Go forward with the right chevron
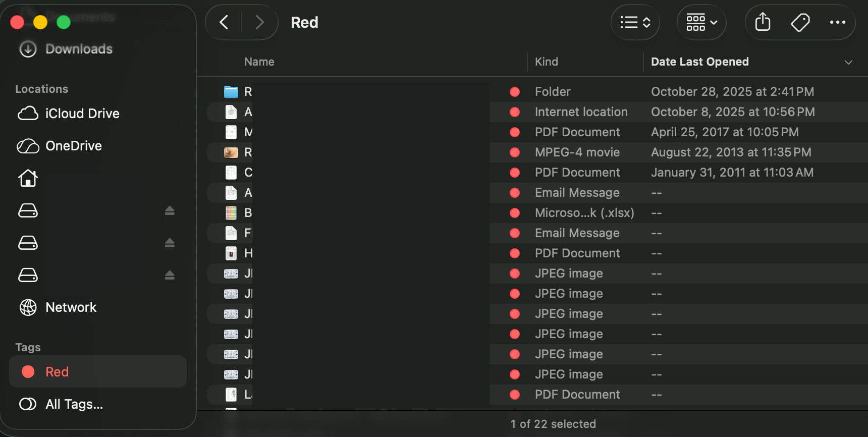 point(259,22)
